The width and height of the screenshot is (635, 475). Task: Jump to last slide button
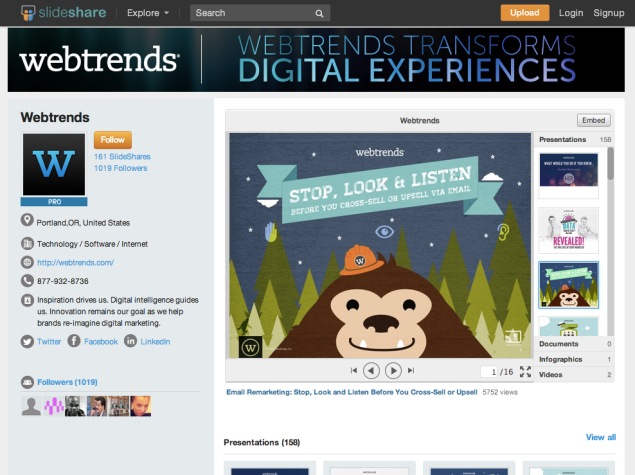(411, 370)
